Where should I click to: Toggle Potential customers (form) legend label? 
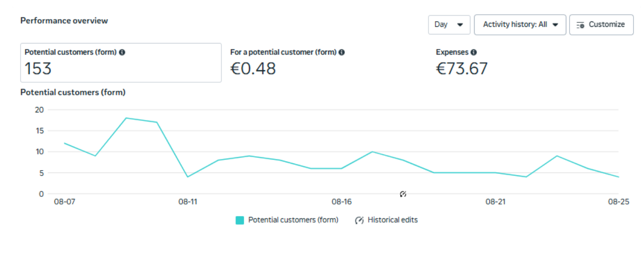293,220
